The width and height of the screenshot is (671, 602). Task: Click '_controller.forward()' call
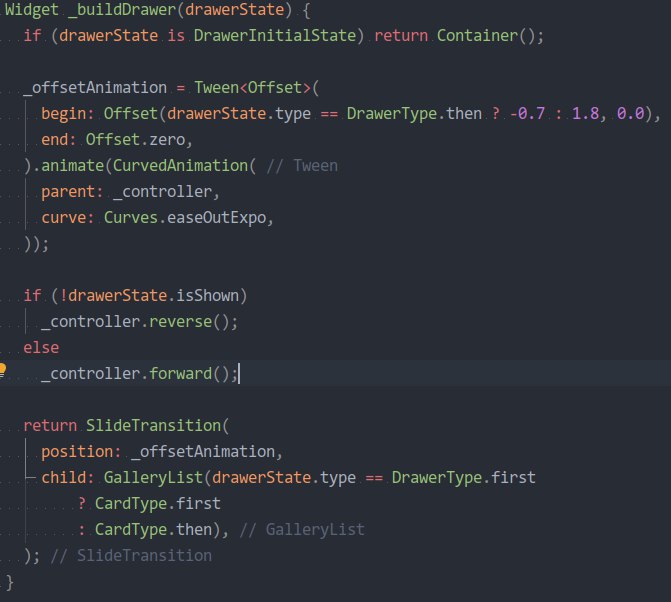click(136, 374)
